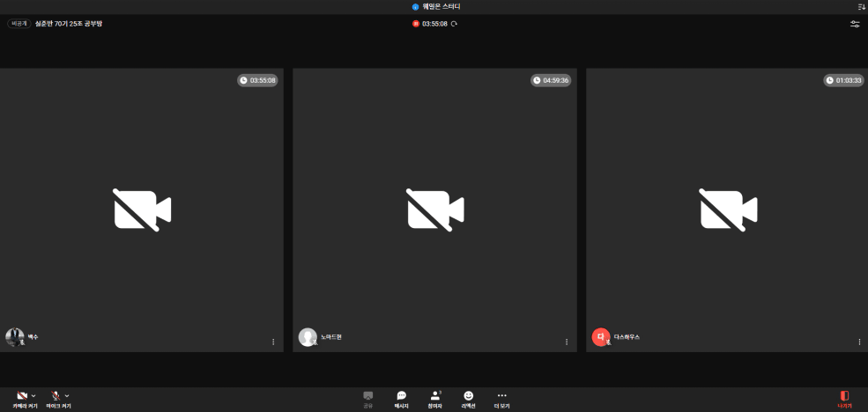This screenshot has height=412, width=868.
Task: Open the 참여자 participants list
Action: (435, 400)
